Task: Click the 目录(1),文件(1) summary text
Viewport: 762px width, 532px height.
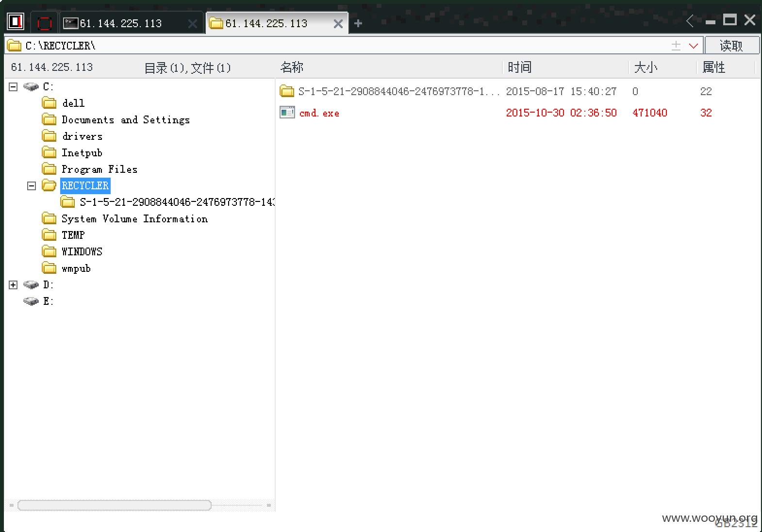Action: pyautogui.click(x=188, y=68)
